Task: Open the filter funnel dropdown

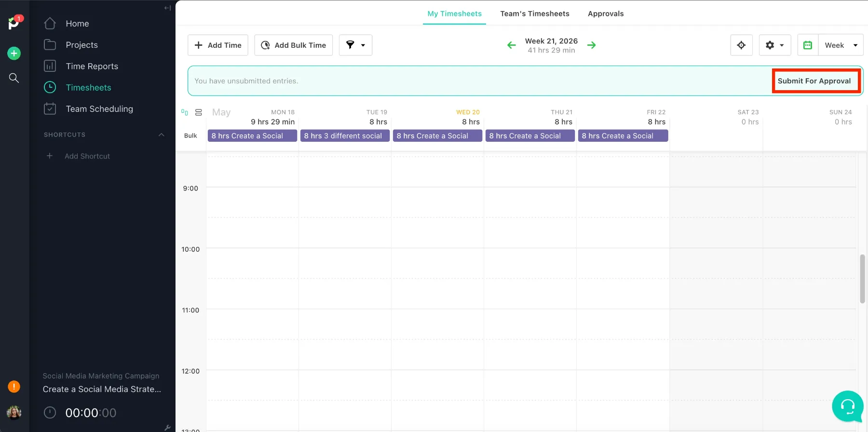Action: tap(355, 45)
